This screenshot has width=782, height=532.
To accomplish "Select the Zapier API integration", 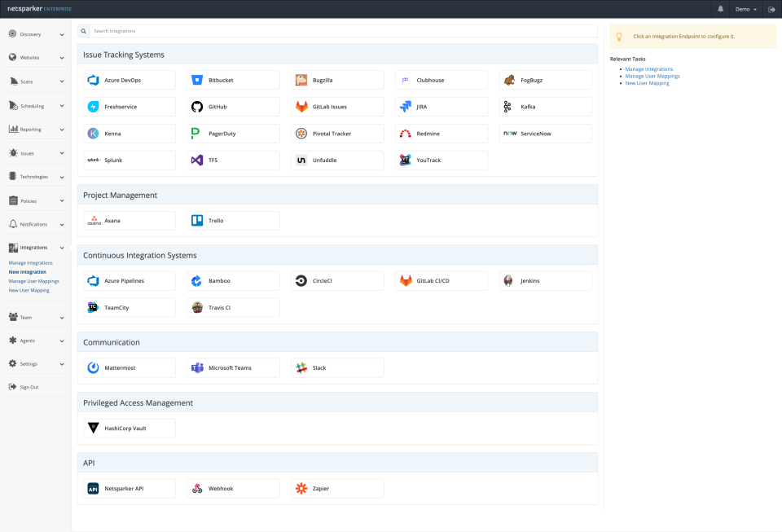I will (336, 488).
